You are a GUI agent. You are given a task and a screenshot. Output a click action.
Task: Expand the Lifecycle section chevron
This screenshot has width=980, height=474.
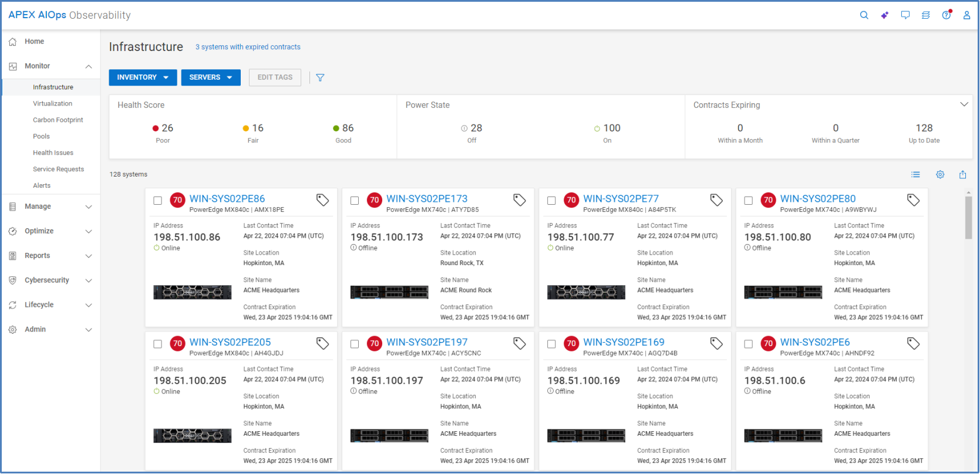(x=89, y=305)
